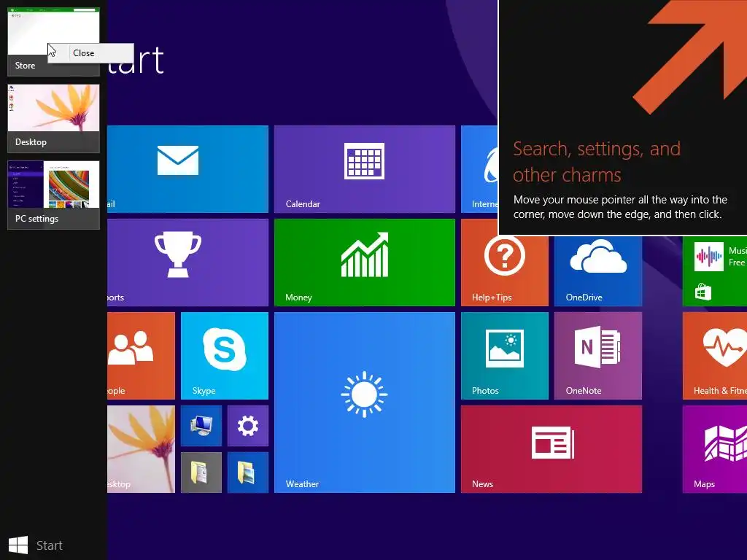Open the Mail tile
Viewport: 747px width, 560px height.
pyautogui.click(x=187, y=169)
